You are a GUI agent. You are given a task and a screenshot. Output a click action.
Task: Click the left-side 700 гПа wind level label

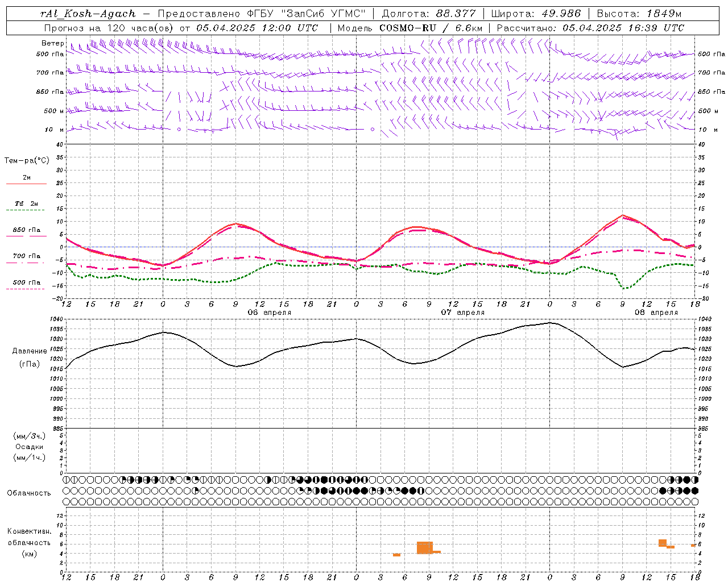[x=50, y=73]
